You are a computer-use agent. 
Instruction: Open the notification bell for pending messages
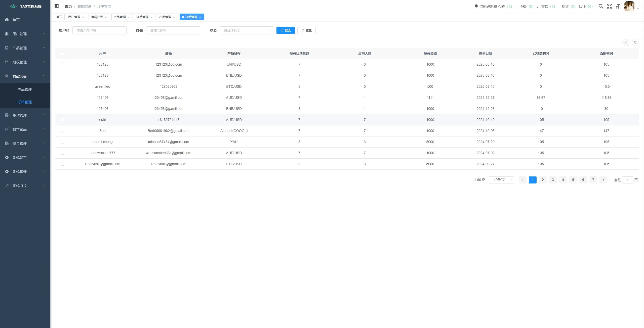tap(476, 6)
